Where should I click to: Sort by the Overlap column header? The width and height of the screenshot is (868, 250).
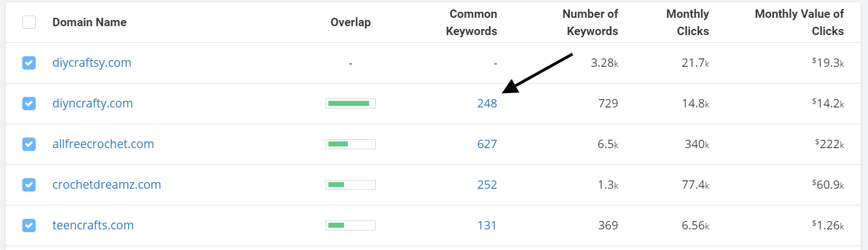(x=350, y=22)
